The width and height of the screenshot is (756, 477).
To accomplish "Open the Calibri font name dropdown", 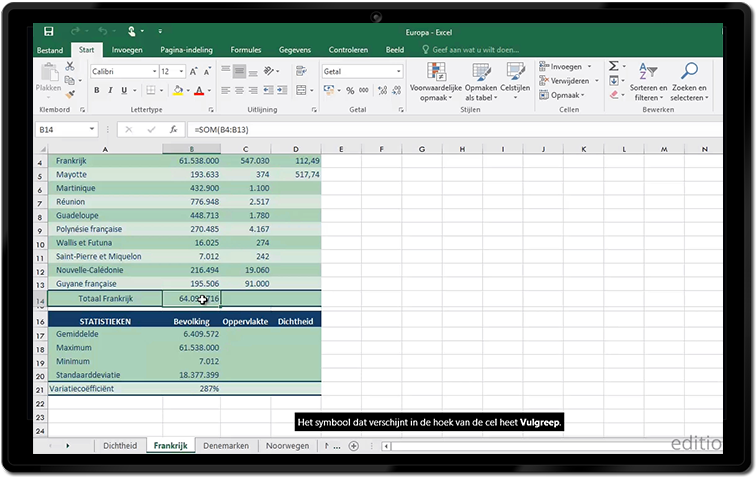I will [154, 72].
